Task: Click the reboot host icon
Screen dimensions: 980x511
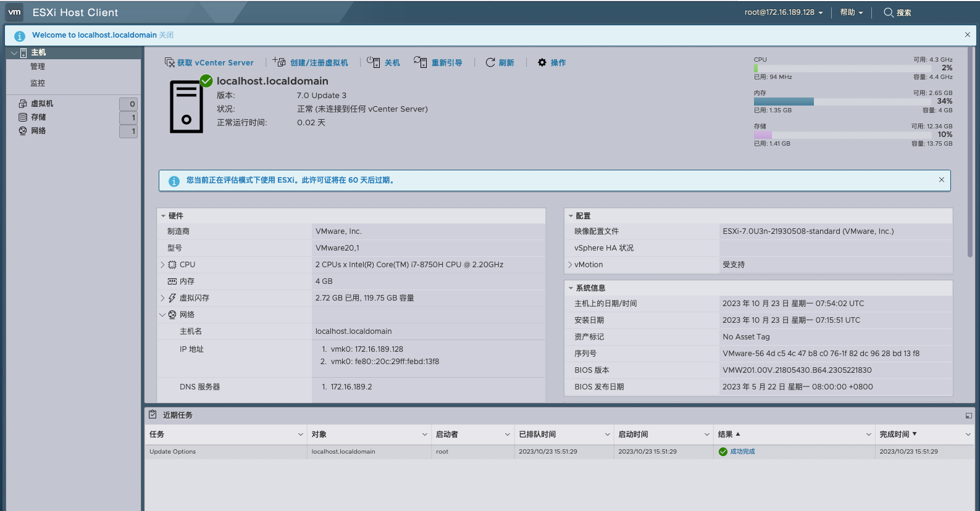Action: click(420, 62)
